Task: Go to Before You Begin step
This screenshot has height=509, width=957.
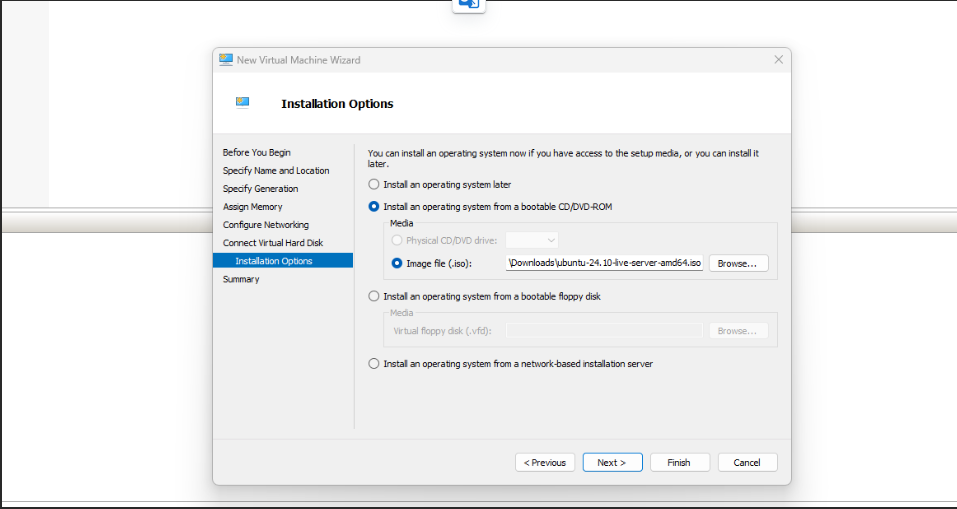Action: [257, 153]
